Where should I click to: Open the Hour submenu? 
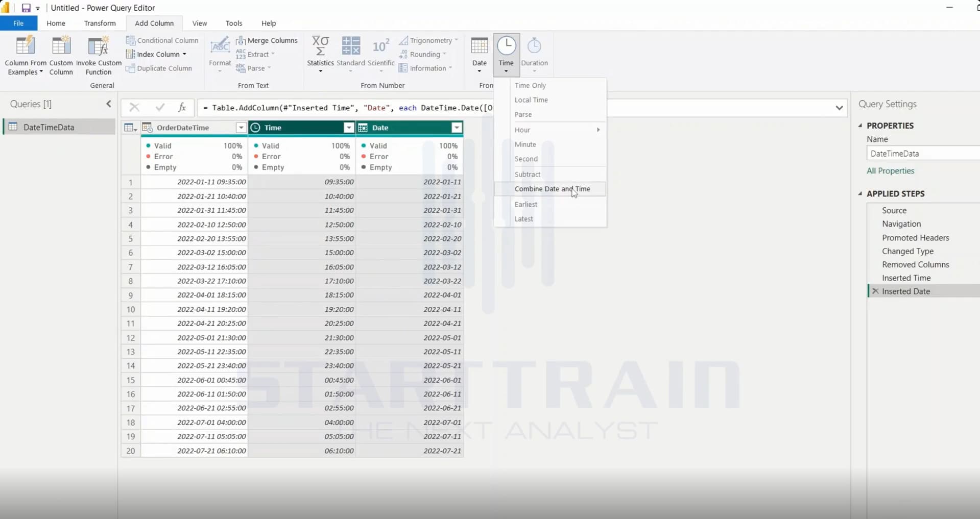click(x=551, y=130)
